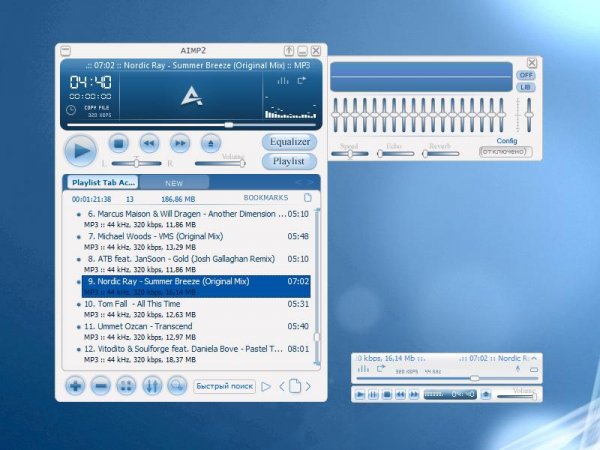600x450 pixels.
Task: Toggle the Playlist button
Action: [289, 161]
